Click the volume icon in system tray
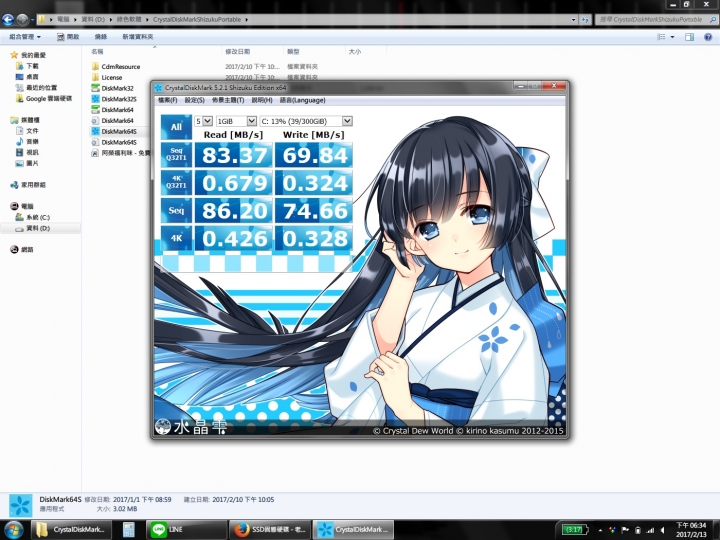Viewport: 720px width, 540px height. coord(663,530)
